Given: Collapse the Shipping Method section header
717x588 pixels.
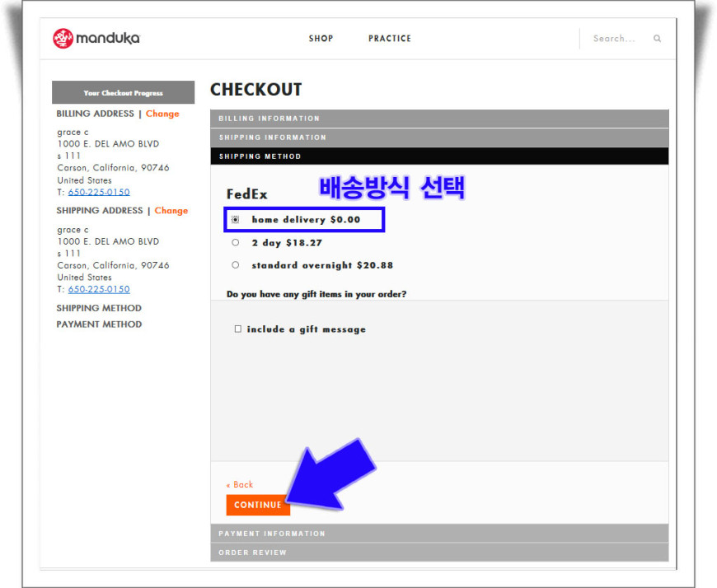Looking at the screenshot, I should click(x=439, y=156).
